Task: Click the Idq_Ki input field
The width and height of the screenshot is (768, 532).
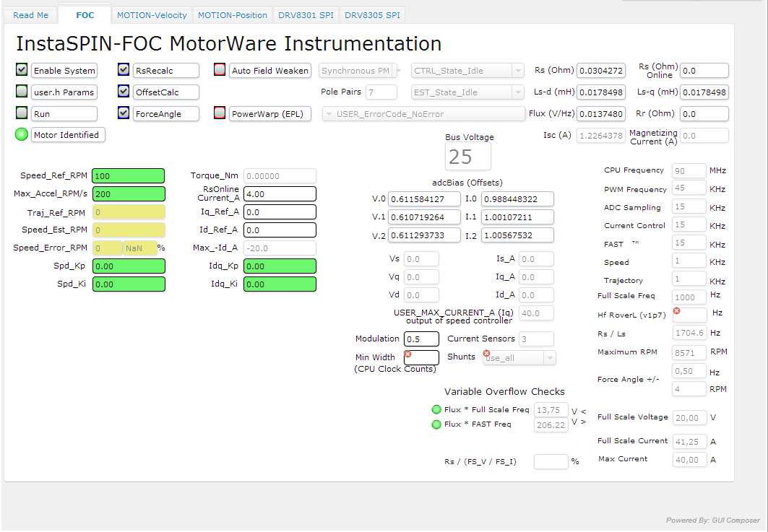Action: (x=279, y=284)
